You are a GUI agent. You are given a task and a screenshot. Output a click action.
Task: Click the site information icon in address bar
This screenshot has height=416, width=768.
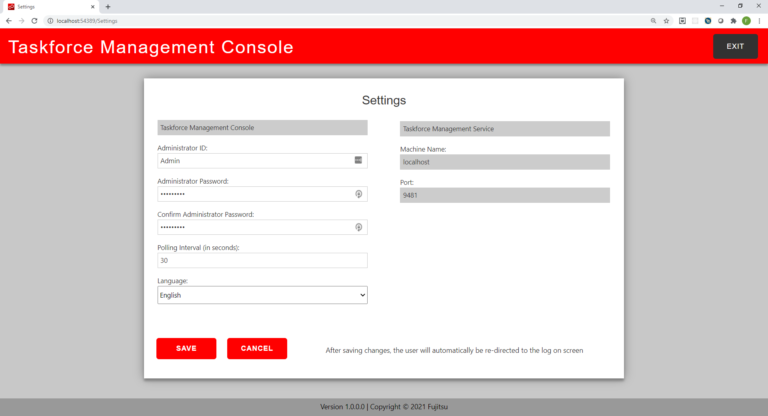50,21
